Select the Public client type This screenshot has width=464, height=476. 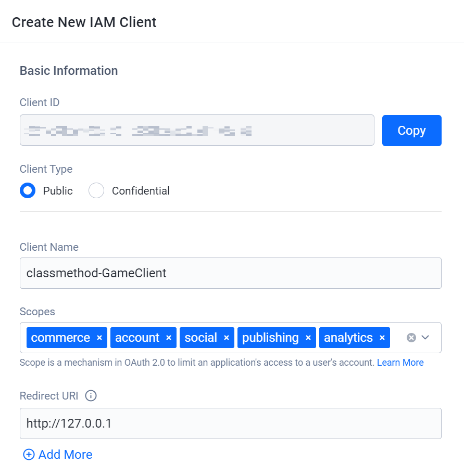(x=28, y=191)
